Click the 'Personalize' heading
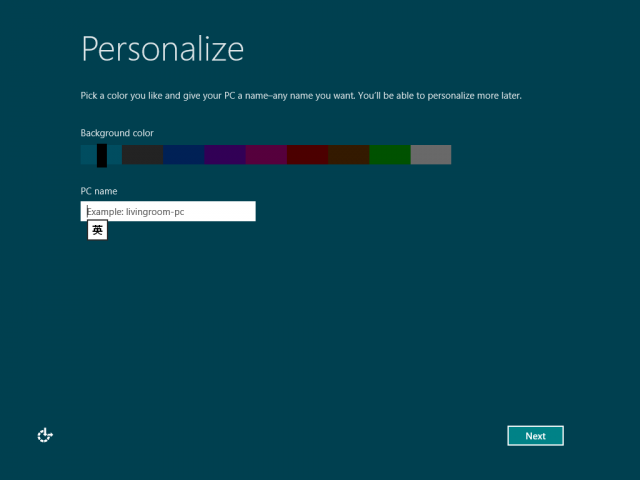The height and width of the screenshot is (480, 640). [x=162, y=49]
